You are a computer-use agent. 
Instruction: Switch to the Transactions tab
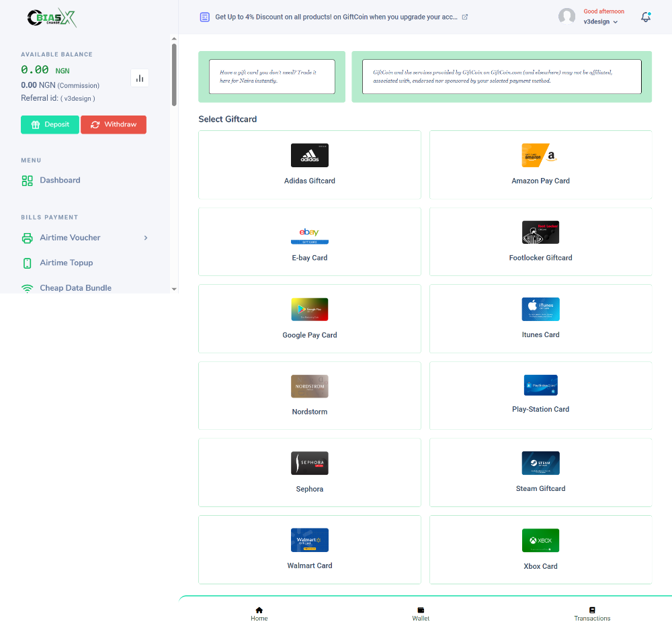click(592, 611)
